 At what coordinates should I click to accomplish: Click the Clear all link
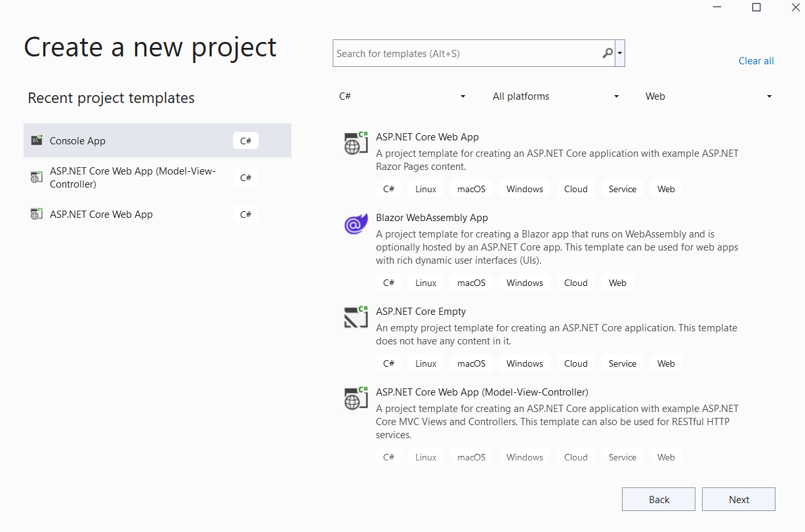click(756, 60)
